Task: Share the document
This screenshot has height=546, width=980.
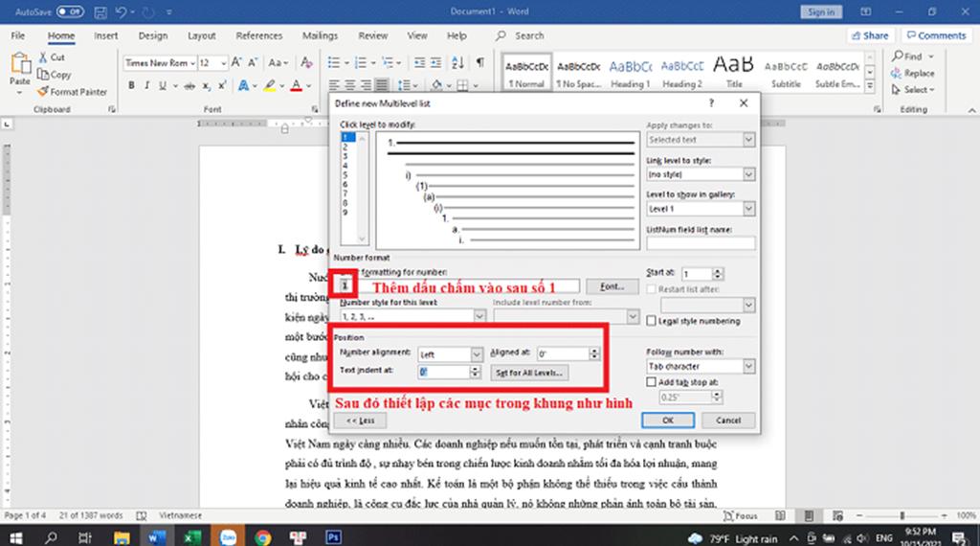Action: tap(870, 35)
